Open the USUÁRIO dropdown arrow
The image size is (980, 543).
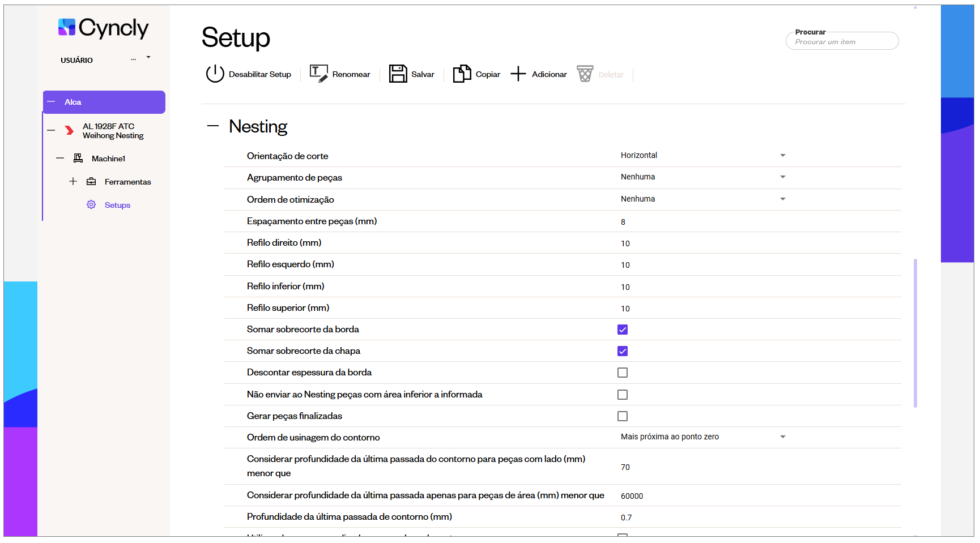coord(148,57)
